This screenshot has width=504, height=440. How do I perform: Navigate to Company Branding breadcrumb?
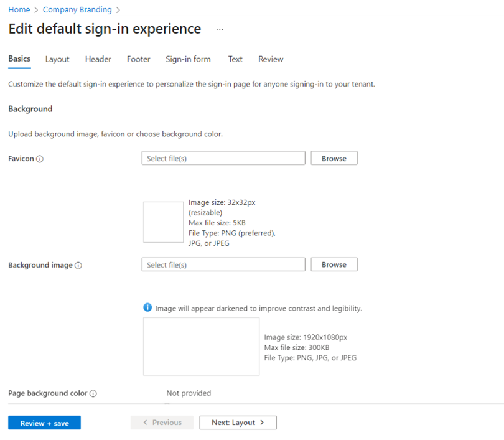77,10
